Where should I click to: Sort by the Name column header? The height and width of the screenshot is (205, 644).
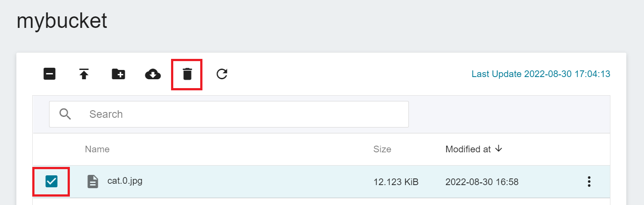coord(97,149)
